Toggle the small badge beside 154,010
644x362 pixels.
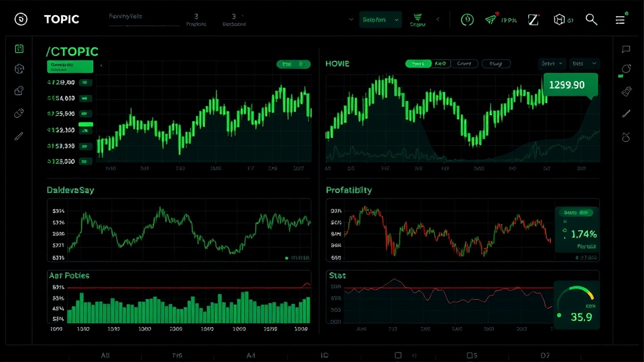(x=86, y=98)
